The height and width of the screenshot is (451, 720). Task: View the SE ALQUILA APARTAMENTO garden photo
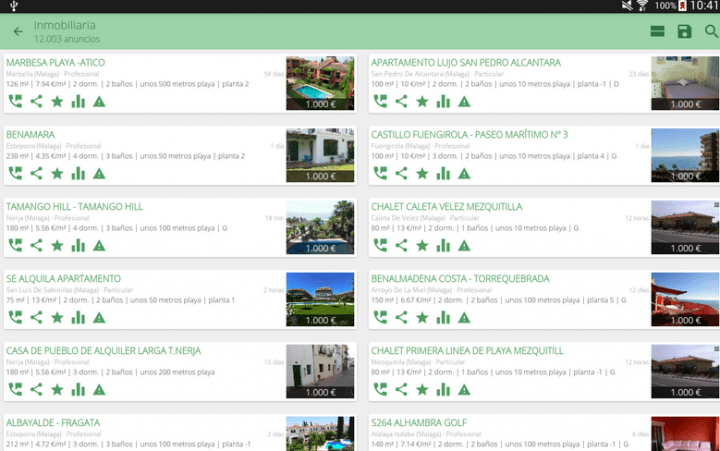[x=320, y=299]
